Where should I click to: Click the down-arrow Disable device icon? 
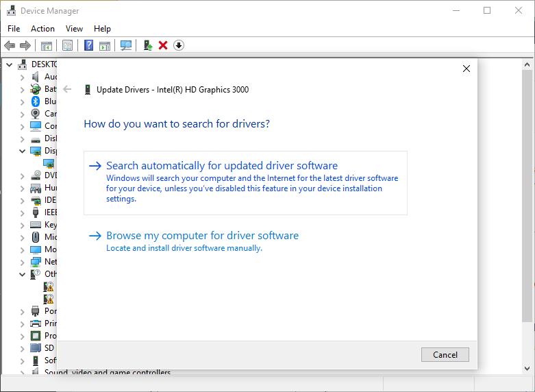click(x=179, y=45)
